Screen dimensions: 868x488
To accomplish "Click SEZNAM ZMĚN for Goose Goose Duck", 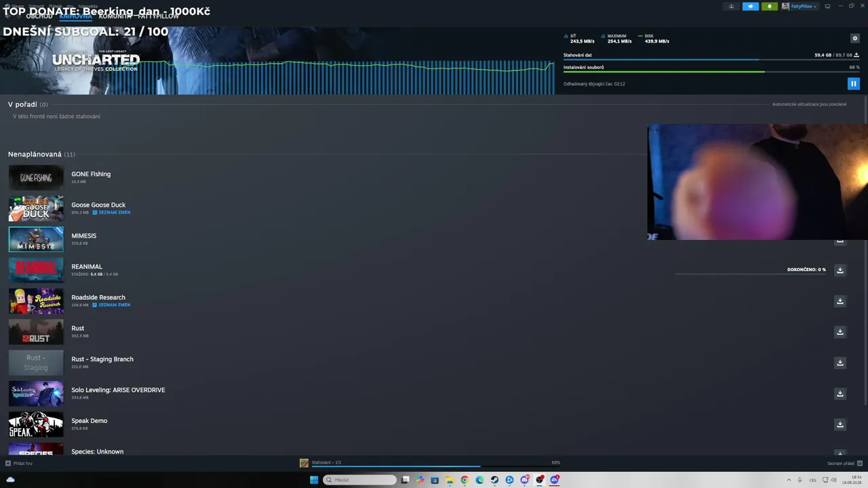I will tap(112, 213).
